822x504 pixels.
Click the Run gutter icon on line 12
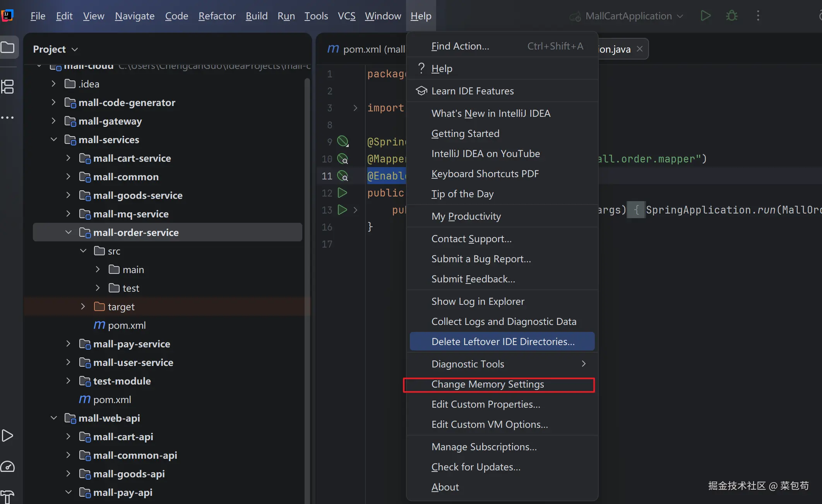coord(342,193)
